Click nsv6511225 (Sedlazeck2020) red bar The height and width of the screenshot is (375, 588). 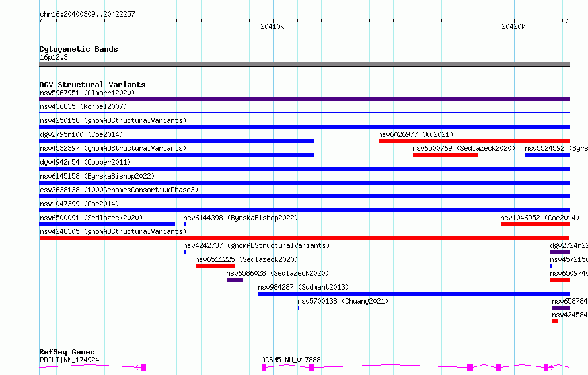click(x=215, y=266)
